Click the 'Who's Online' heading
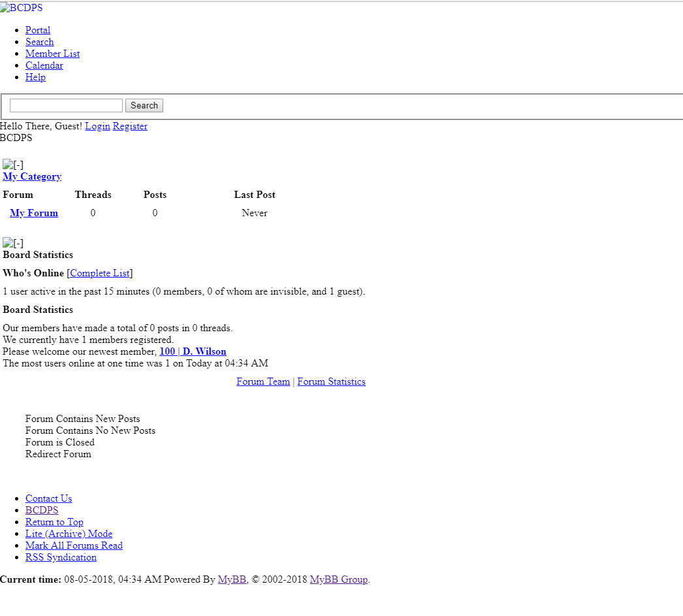 click(33, 273)
